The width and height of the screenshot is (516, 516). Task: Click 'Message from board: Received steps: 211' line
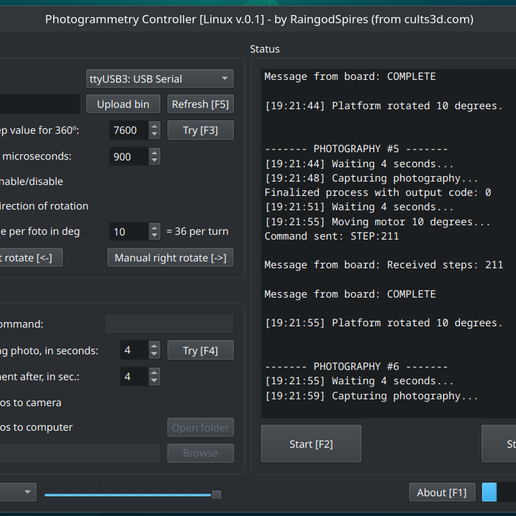pos(384,265)
